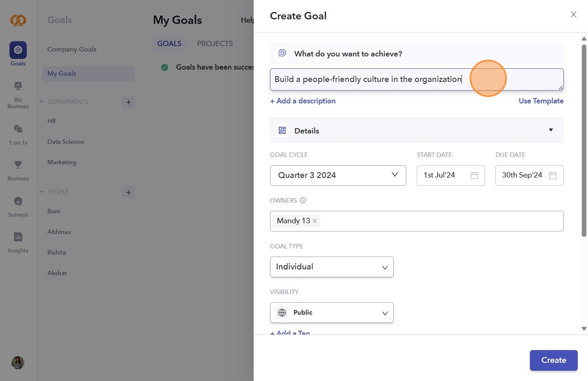588x381 pixels.
Task: Open the Reviews trophy icon
Action: point(18,165)
